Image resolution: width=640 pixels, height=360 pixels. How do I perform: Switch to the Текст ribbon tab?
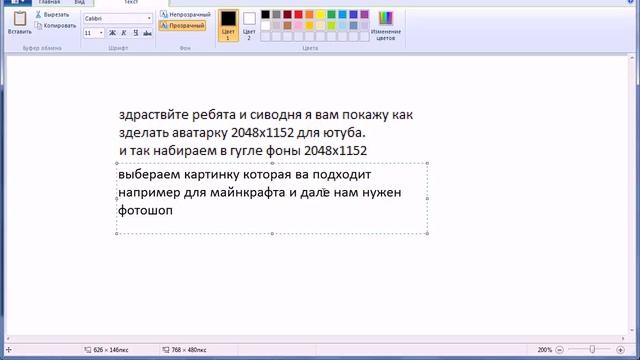click(x=131, y=2)
